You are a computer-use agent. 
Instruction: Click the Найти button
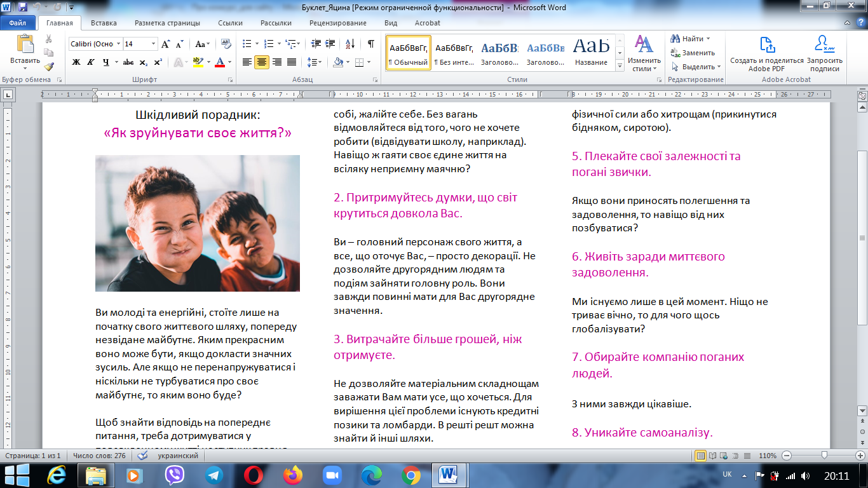[x=693, y=39]
